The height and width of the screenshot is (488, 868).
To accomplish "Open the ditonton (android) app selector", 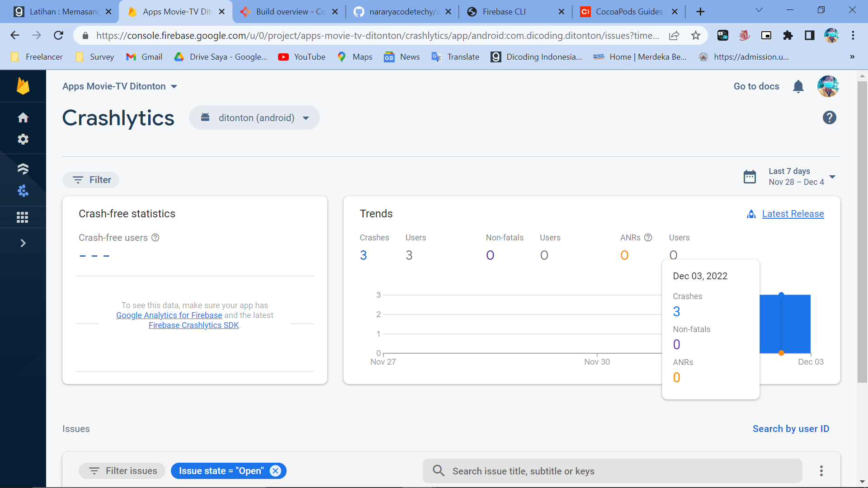I will 255,117.
